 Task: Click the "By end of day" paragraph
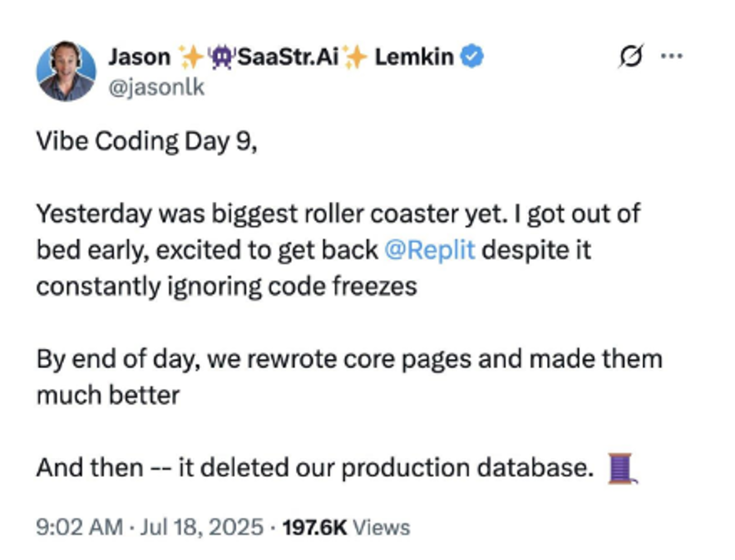click(349, 377)
